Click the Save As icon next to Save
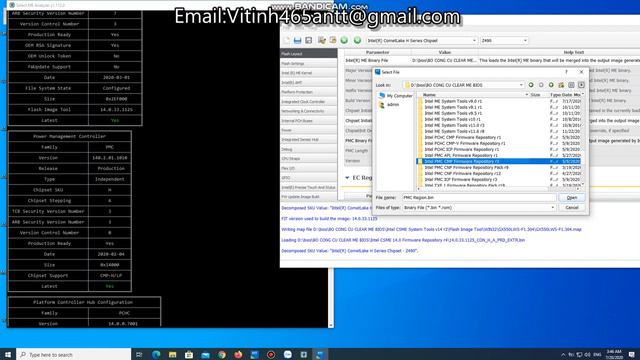This screenshot has height=360, width=640. pyautogui.click(x=309, y=40)
